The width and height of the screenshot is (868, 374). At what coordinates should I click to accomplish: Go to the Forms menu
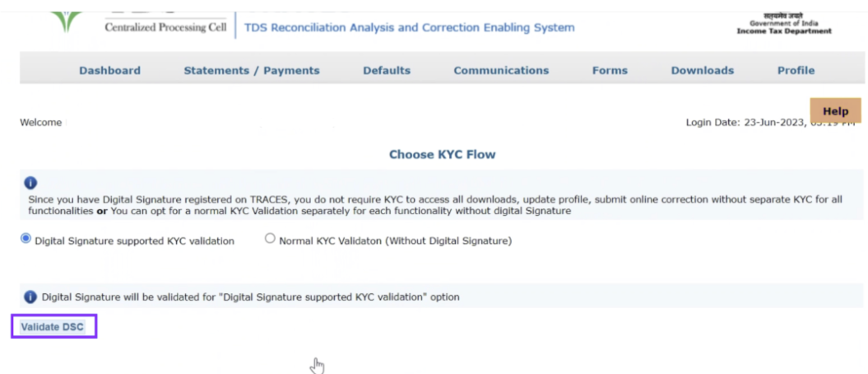coord(610,71)
